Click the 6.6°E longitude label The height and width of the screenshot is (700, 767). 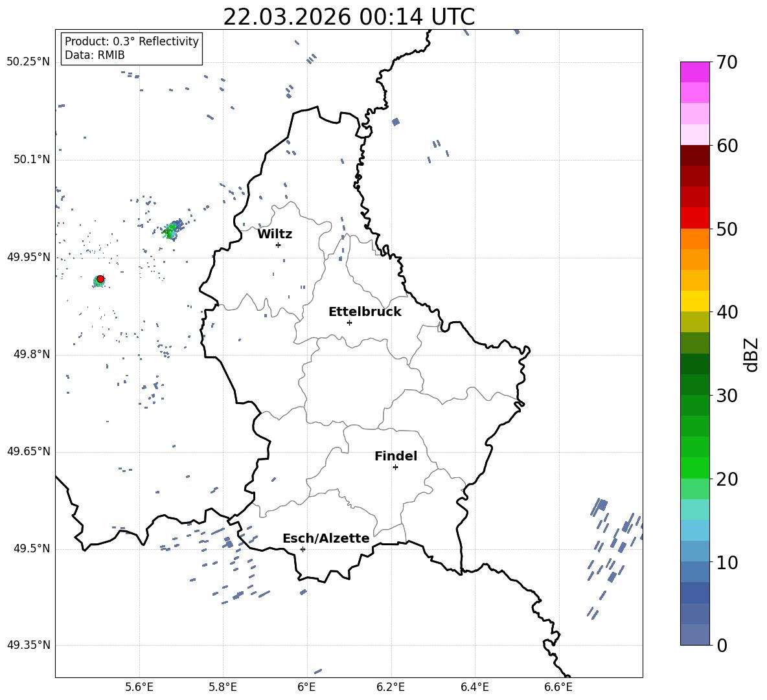coord(558,687)
